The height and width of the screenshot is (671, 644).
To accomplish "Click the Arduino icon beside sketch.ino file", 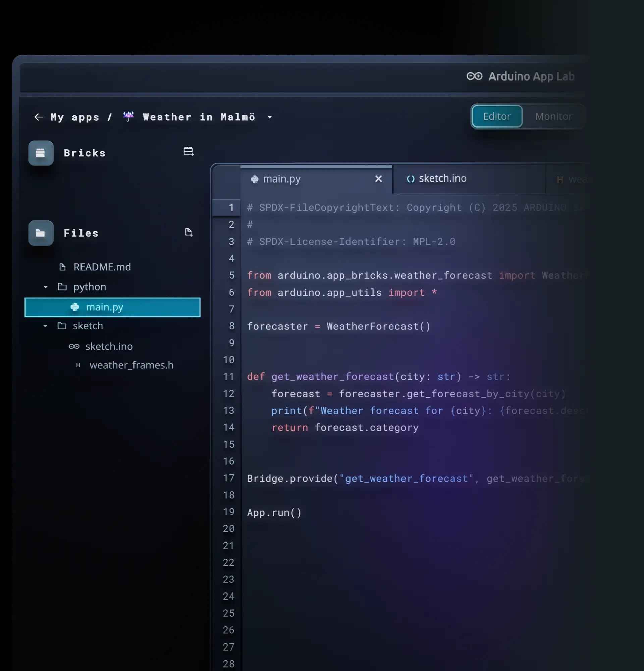I will pyautogui.click(x=74, y=346).
